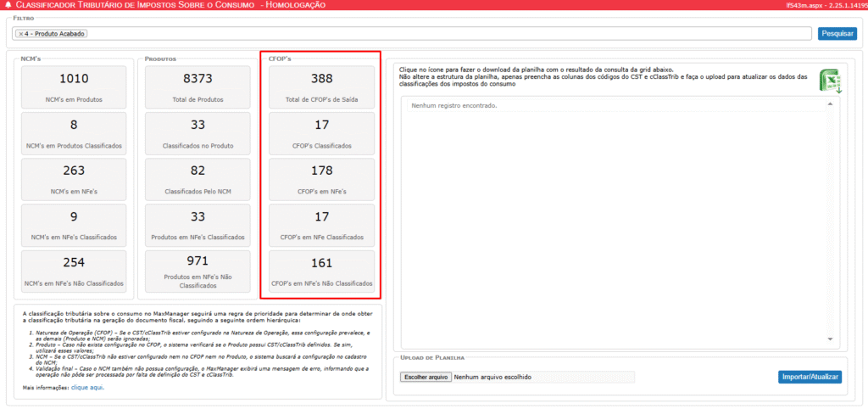Click the Escolher arquivo file chooser

point(426,377)
